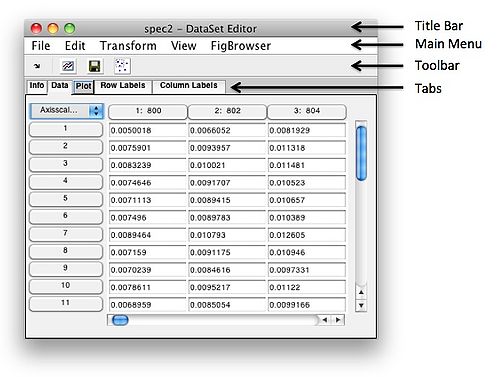Close the DataSet Editor window

tap(36, 29)
